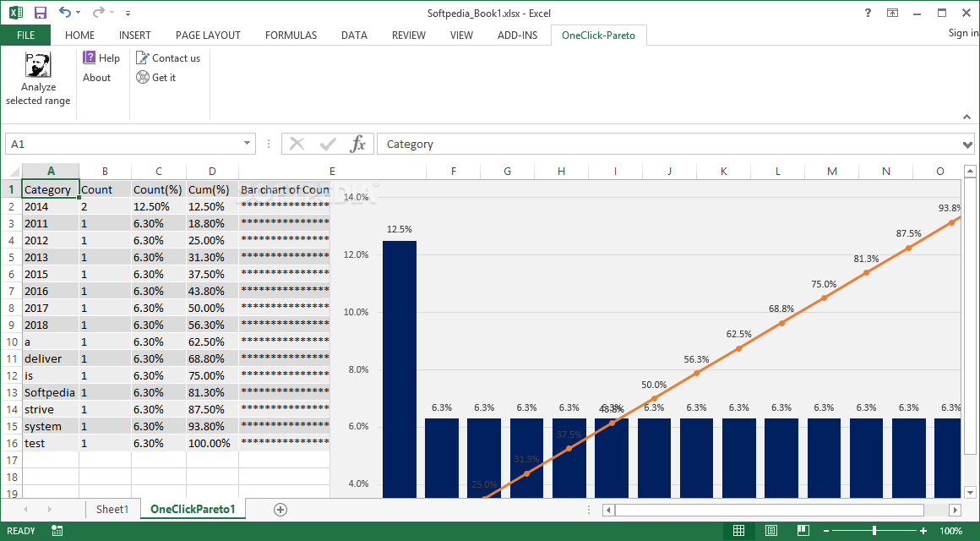Open the REVIEW tab

click(x=409, y=35)
